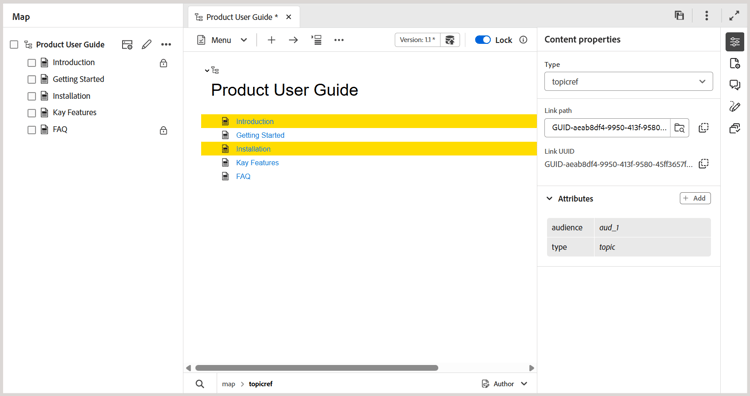The image size is (750, 396).
Task: Open the vertical three-dot menu at top right
Action: [706, 15]
